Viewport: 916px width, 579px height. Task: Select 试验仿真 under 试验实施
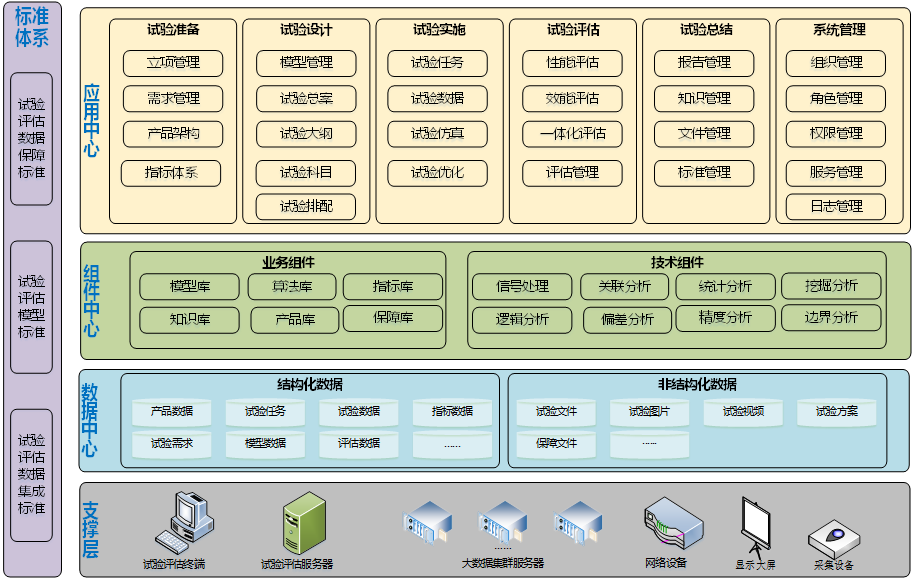click(437, 134)
